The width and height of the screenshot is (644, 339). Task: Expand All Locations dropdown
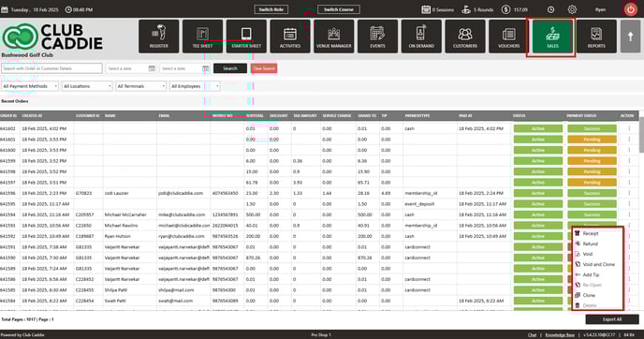(87, 86)
